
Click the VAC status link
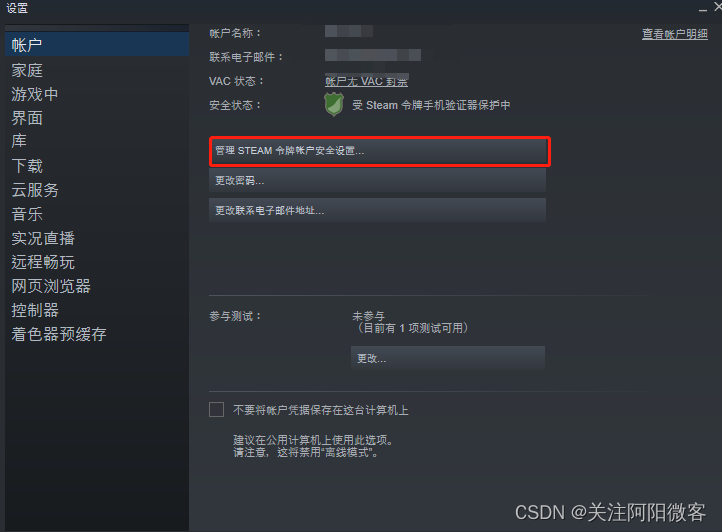click(367, 82)
